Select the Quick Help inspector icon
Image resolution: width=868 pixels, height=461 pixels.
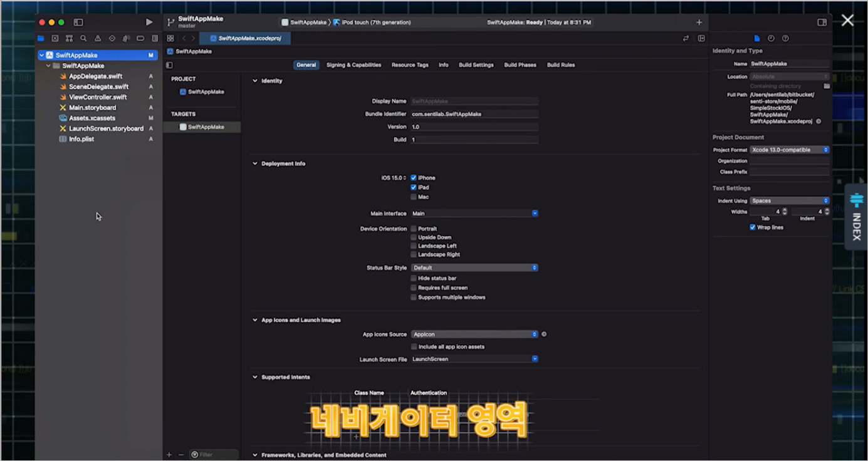[785, 38]
